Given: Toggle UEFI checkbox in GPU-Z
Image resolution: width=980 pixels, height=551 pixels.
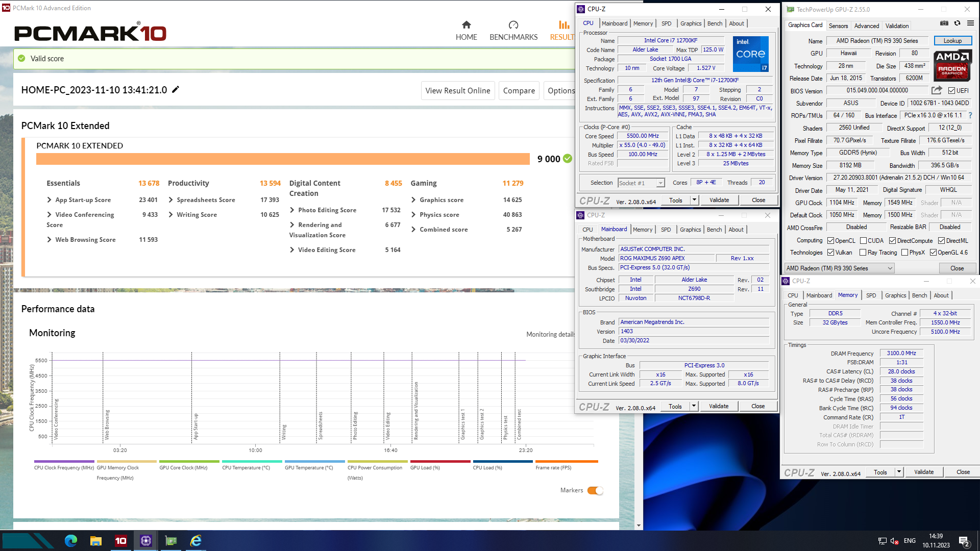Looking at the screenshot, I should (x=951, y=90).
